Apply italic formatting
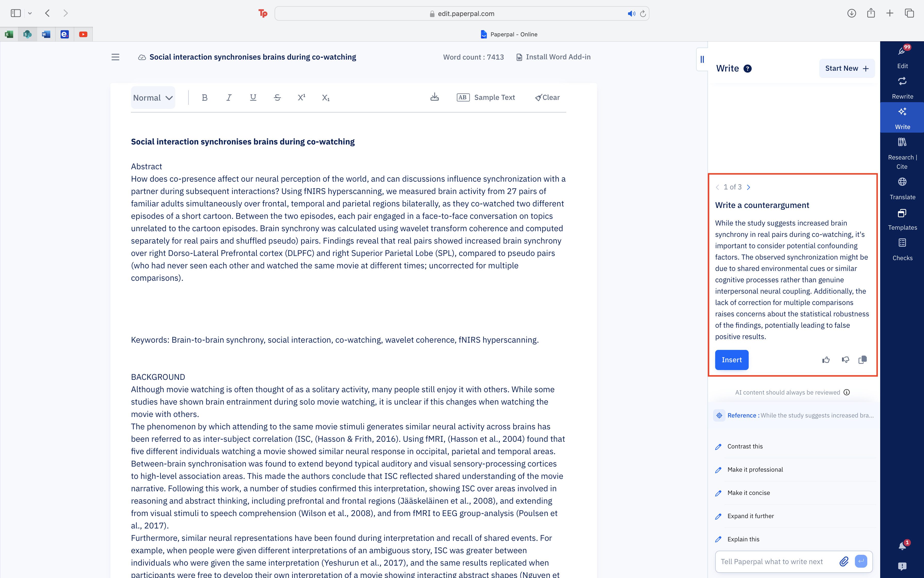Viewport: 924px width, 578px height. pyautogui.click(x=229, y=98)
